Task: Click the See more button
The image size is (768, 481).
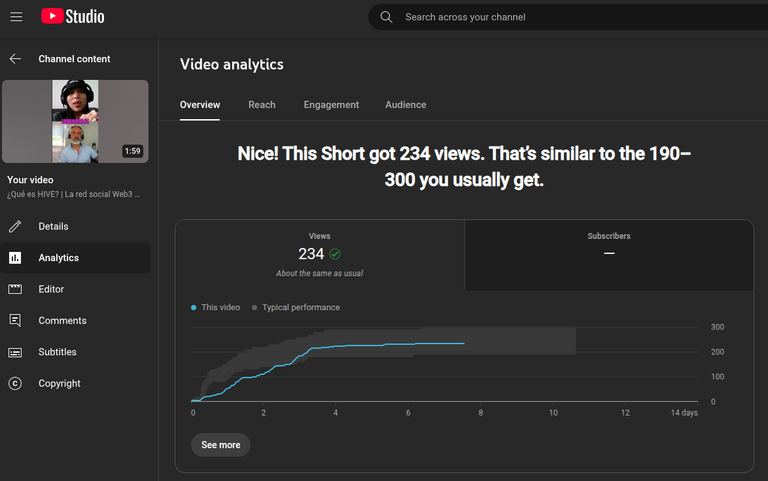Action: [221, 445]
